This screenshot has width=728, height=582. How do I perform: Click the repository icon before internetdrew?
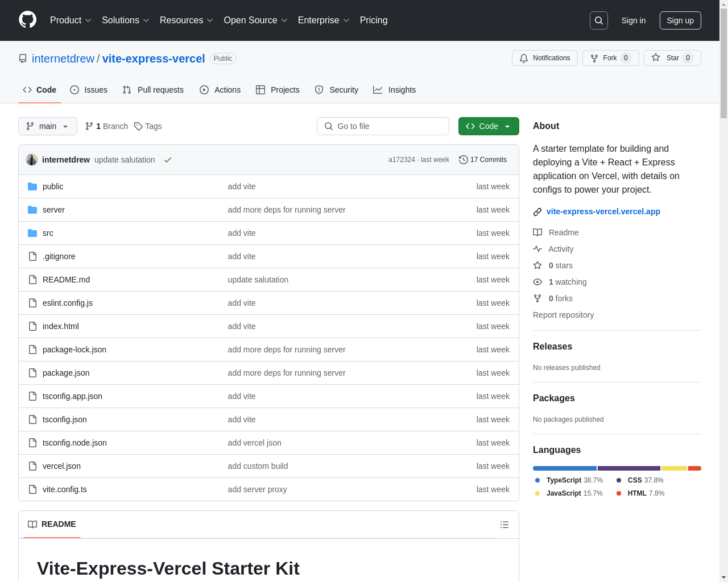pyautogui.click(x=23, y=59)
